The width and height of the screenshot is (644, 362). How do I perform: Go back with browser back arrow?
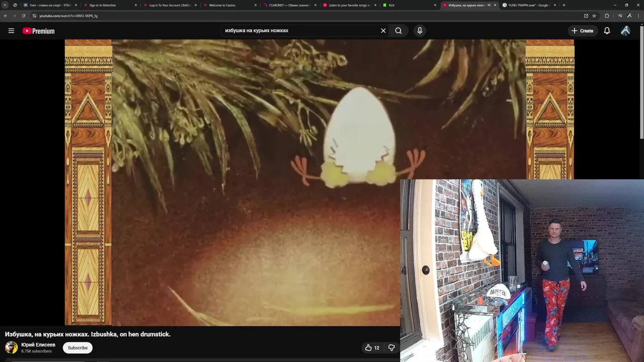pos(6,16)
